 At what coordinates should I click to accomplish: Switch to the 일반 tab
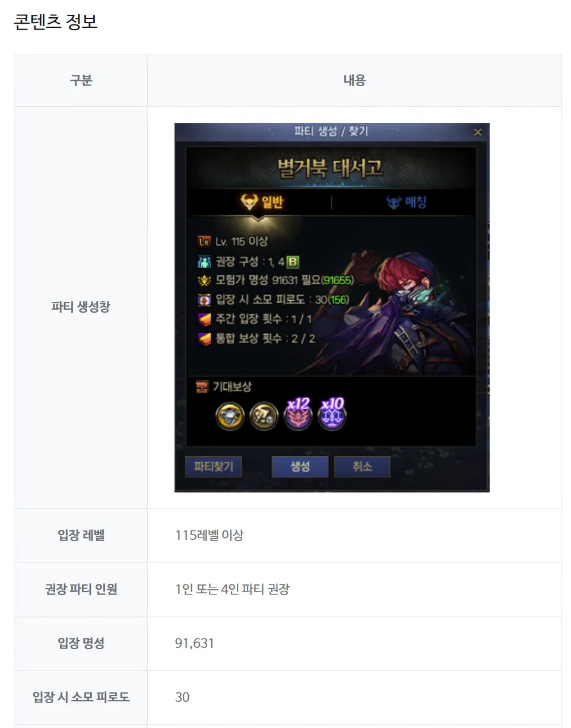pyautogui.click(x=262, y=202)
